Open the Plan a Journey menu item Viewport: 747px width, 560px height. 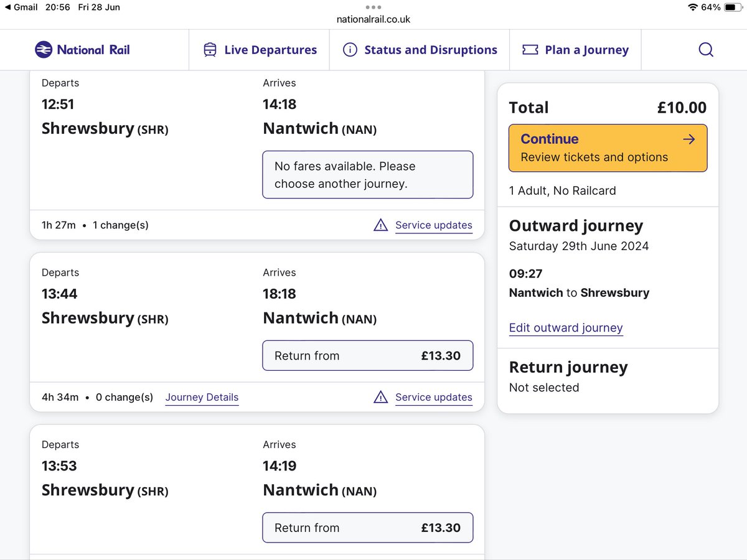(x=575, y=50)
